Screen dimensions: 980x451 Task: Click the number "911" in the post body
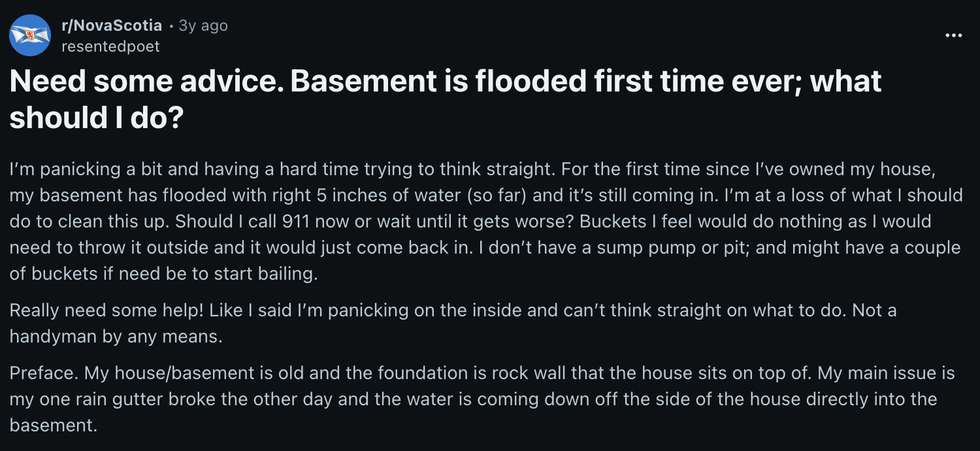[x=295, y=221]
